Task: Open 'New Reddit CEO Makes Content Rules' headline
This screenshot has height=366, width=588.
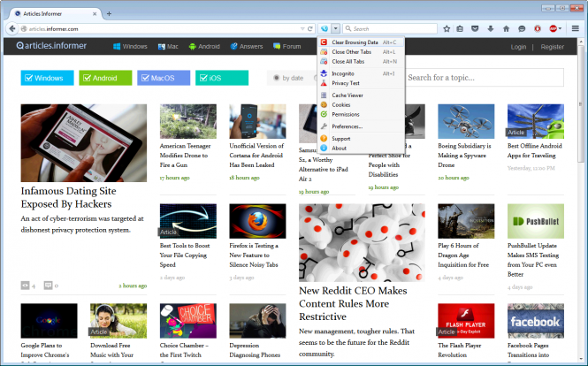Action: point(353,303)
